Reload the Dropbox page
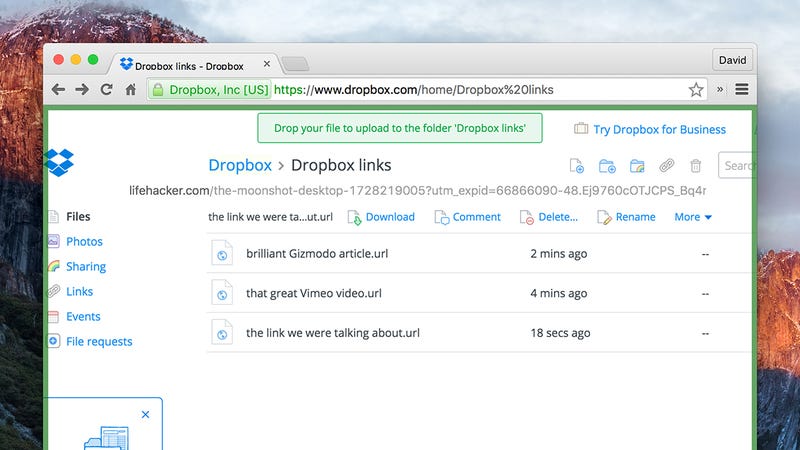This screenshot has height=450, width=800. [106, 90]
